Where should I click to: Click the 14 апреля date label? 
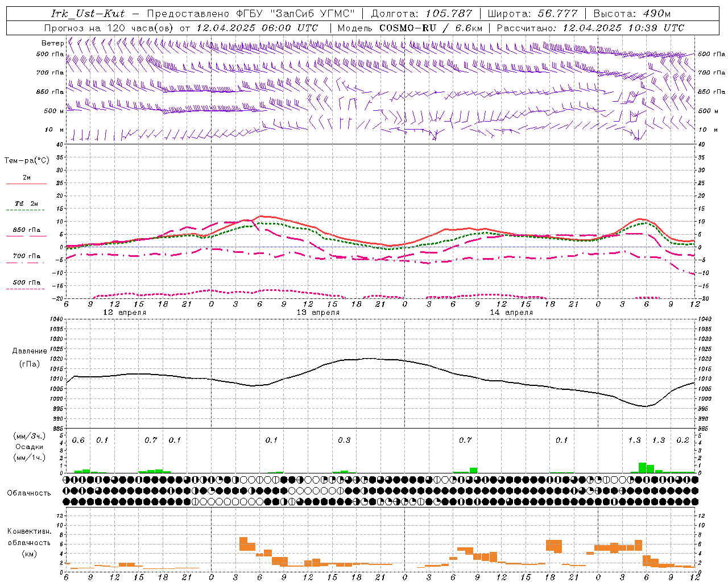(511, 313)
